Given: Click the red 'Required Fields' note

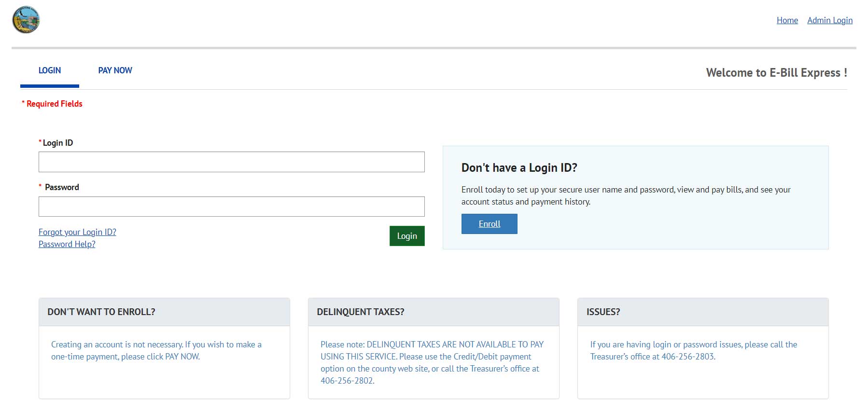Looking at the screenshot, I should pos(54,104).
